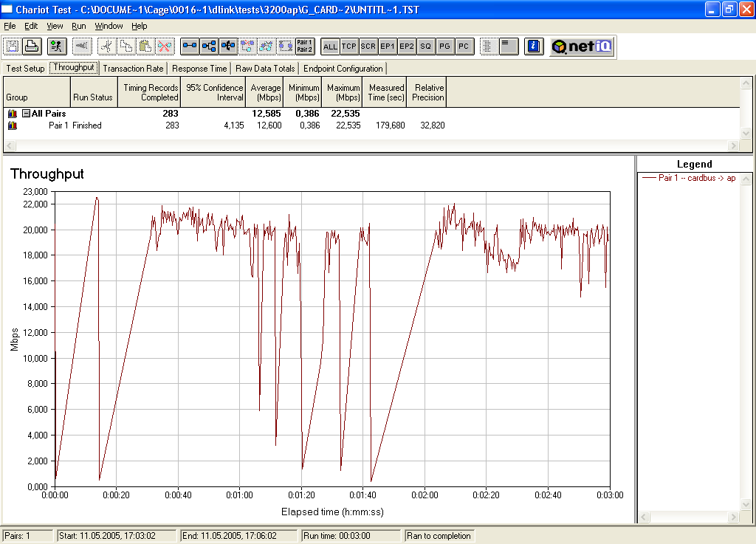Open the Run menu
Screen dimensions: 756x544
coord(78,26)
